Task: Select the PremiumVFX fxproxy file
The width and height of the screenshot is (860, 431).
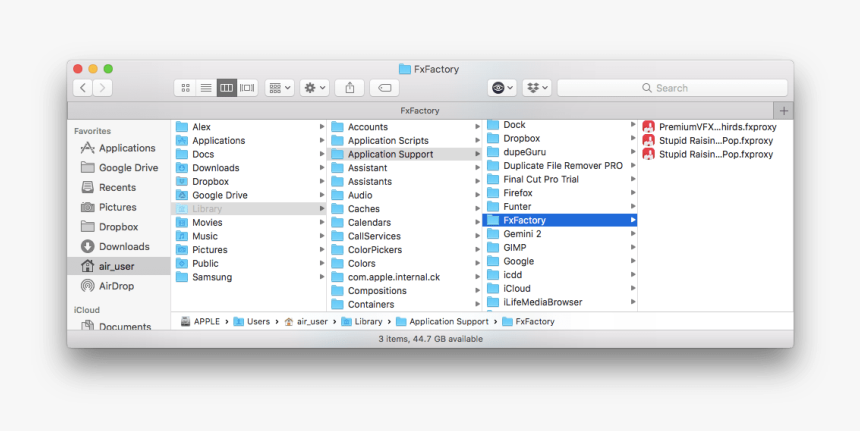Action: pyautogui.click(x=716, y=127)
